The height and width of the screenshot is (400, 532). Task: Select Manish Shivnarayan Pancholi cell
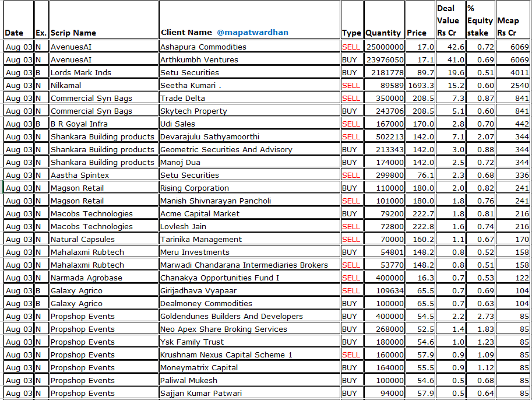point(249,201)
